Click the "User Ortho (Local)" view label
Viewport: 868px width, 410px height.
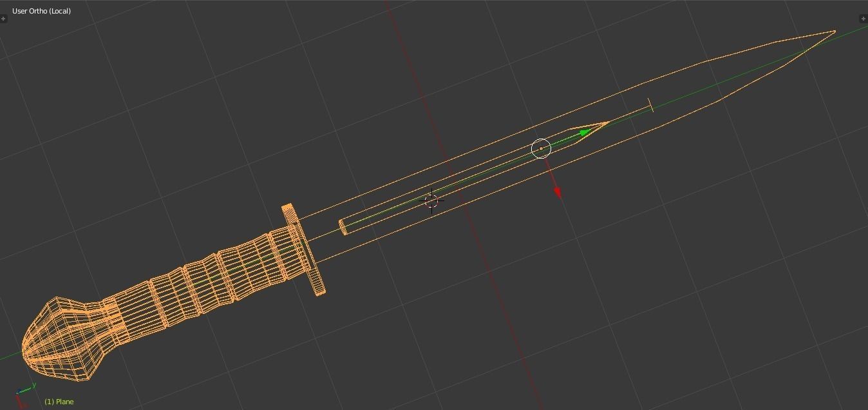click(41, 11)
